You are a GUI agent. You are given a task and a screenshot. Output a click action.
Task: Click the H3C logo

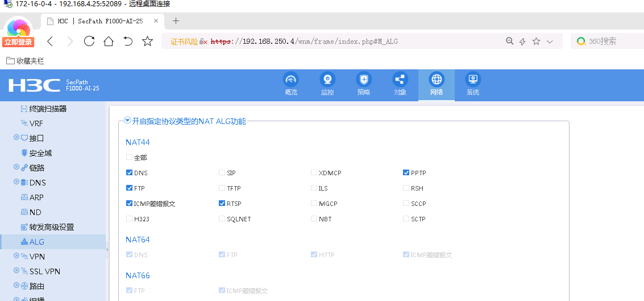point(35,85)
